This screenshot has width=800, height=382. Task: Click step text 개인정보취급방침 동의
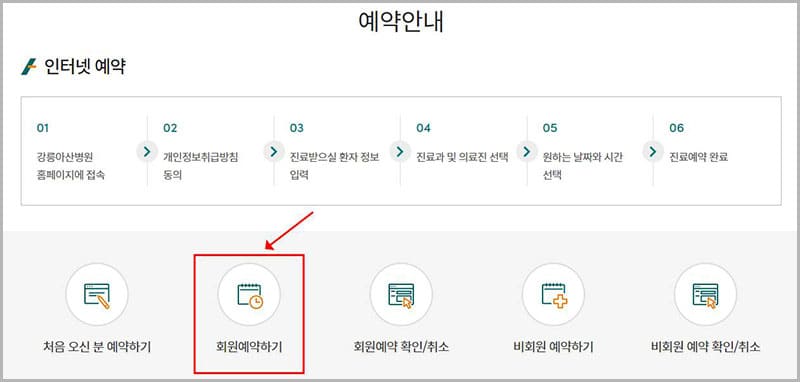tap(201, 166)
